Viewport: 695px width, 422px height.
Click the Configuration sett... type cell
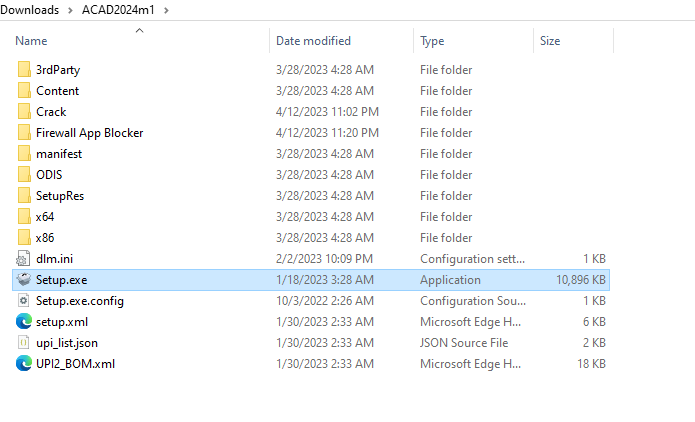[472, 258]
